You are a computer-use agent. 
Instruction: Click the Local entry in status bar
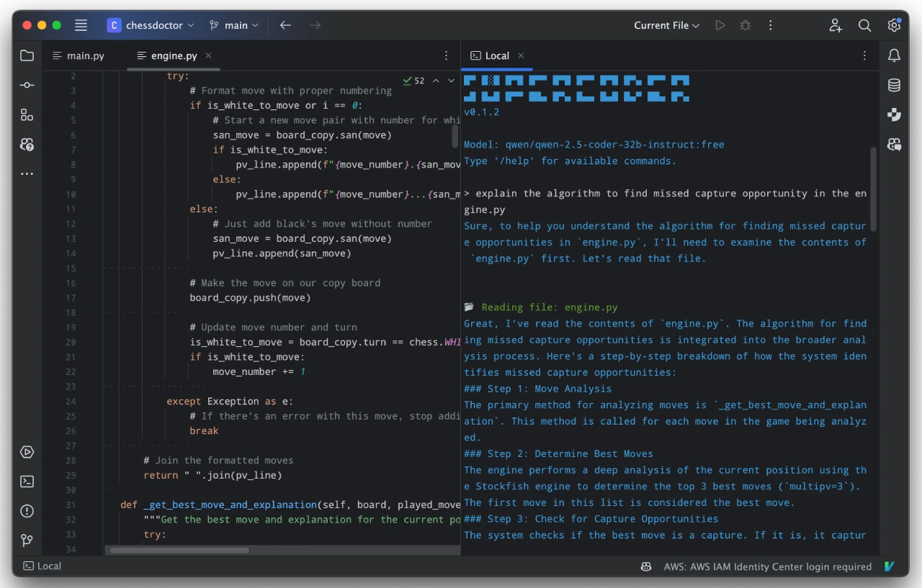pyautogui.click(x=42, y=566)
